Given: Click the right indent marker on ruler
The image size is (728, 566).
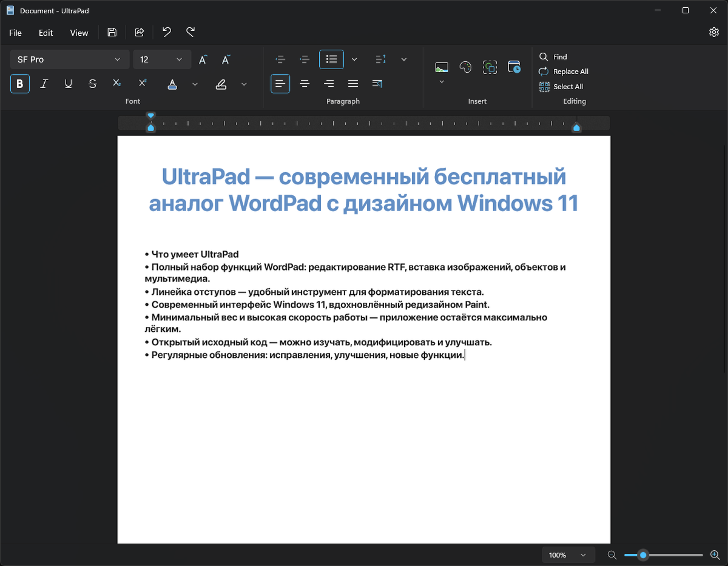Looking at the screenshot, I should (x=576, y=127).
